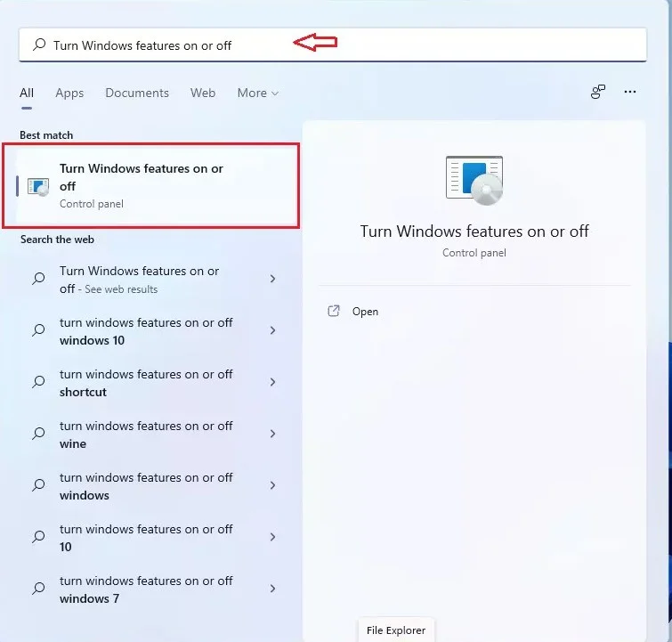This screenshot has width=672, height=642.
Task: Open the three-dots more options menu
Action: coord(630,92)
